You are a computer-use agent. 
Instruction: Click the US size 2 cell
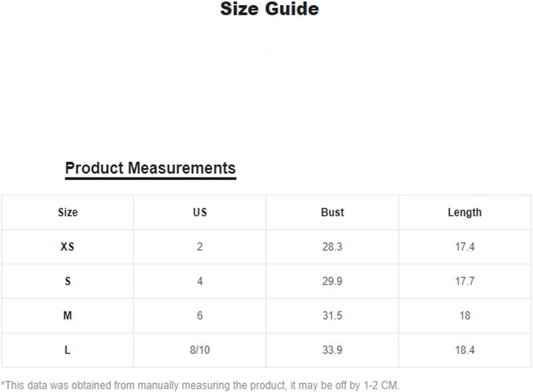200,247
